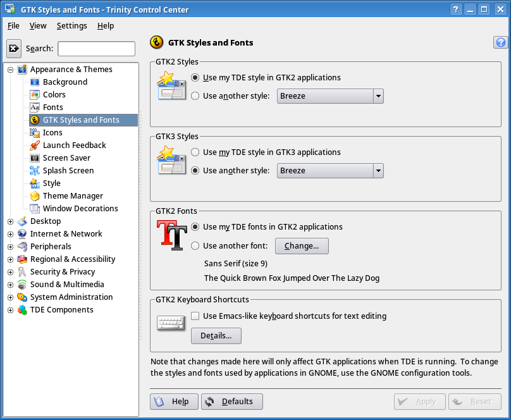
Task: Click the clear search arrow icon
Action: (13, 48)
